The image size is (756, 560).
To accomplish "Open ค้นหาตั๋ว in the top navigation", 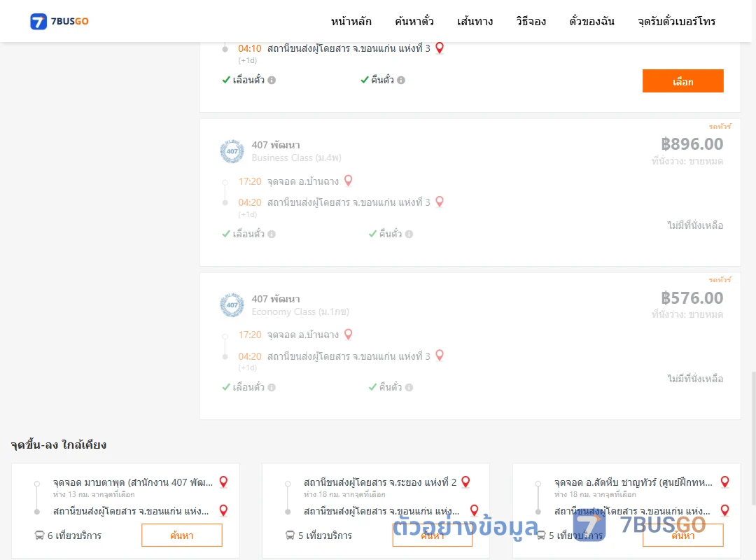I will pos(414,21).
